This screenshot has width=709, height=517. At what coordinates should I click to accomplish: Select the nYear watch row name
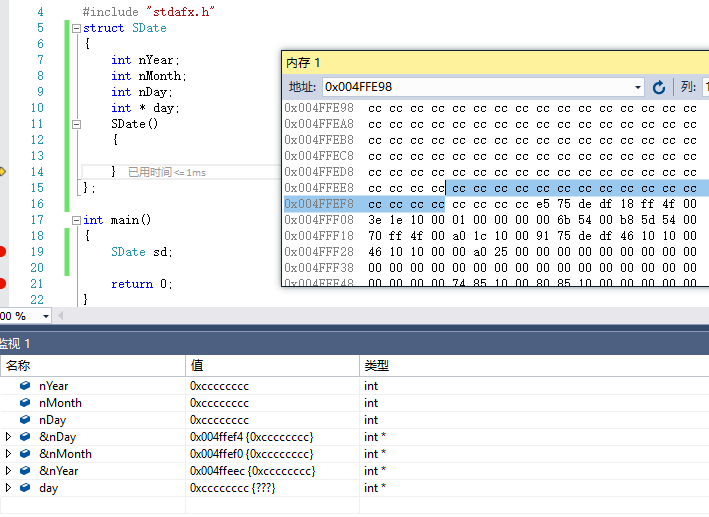[53, 386]
